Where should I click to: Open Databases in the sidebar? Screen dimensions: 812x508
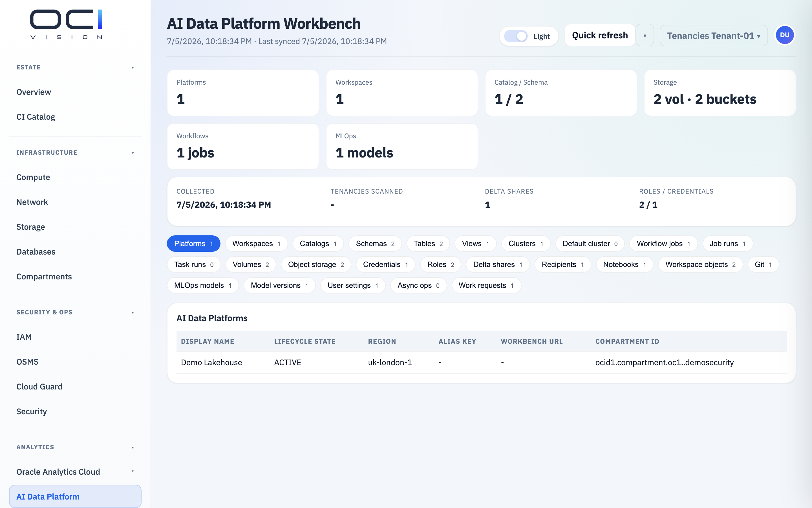click(x=75, y=252)
